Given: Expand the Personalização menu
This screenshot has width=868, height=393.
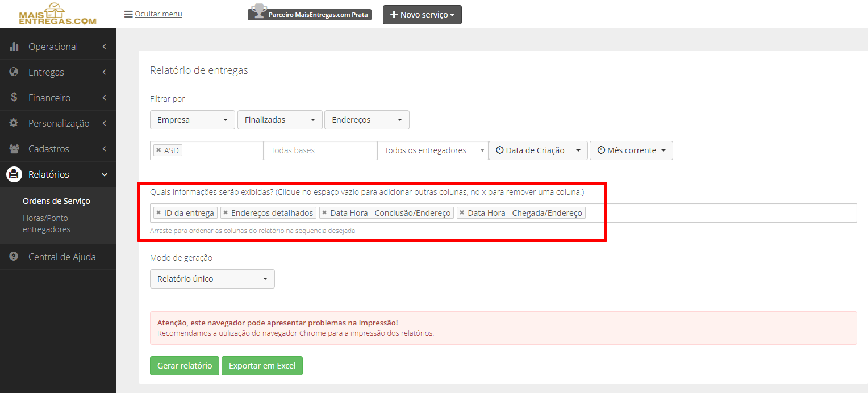Looking at the screenshot, I should (x=58, y=123).
